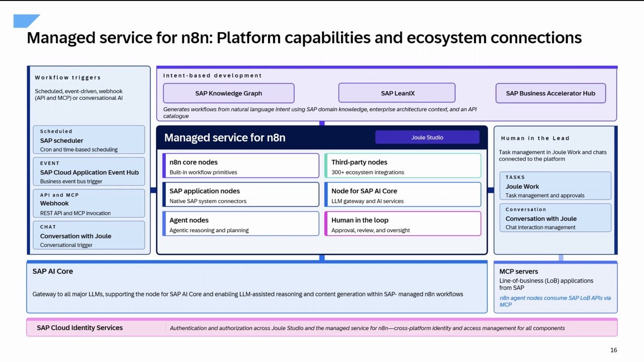644x362 pixels.
Task: Select the SAP LeanIX box
Action: click(397, 93)
